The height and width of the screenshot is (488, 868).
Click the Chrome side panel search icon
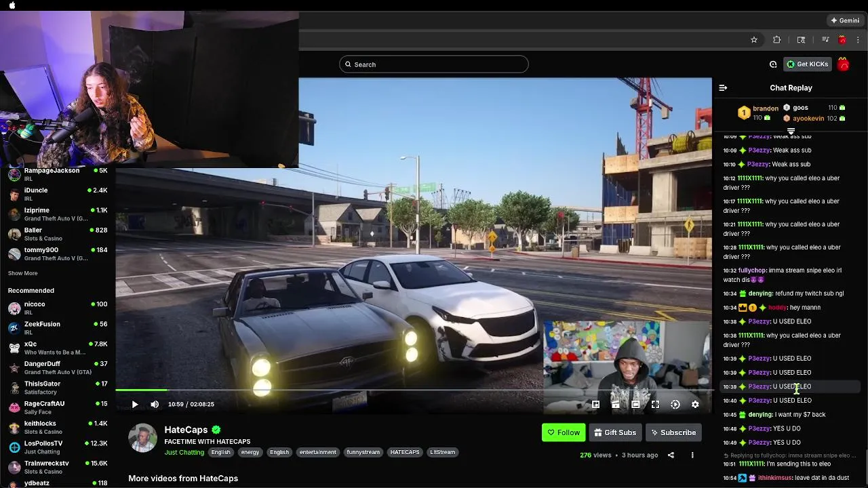pos(801,40)
